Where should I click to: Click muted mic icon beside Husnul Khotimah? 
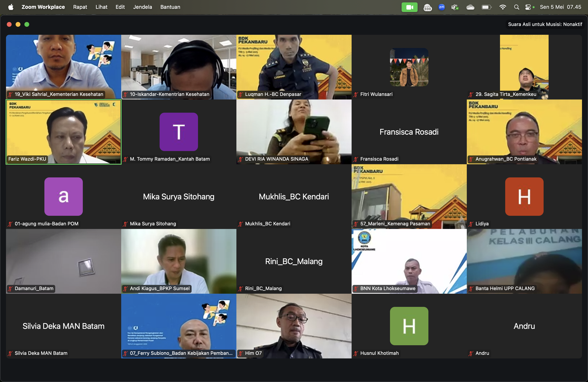click(x=356, y=353)
